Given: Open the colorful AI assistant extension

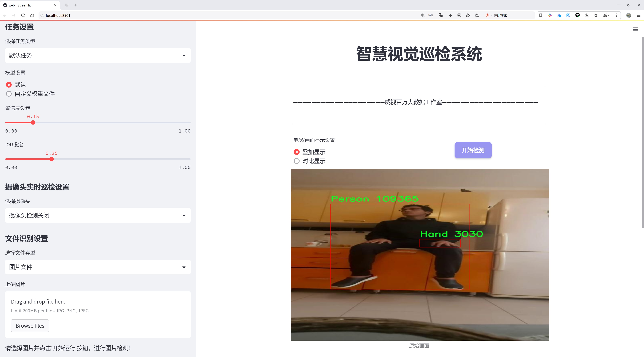Looking at the screenshot, I should (x=550, y=15).
